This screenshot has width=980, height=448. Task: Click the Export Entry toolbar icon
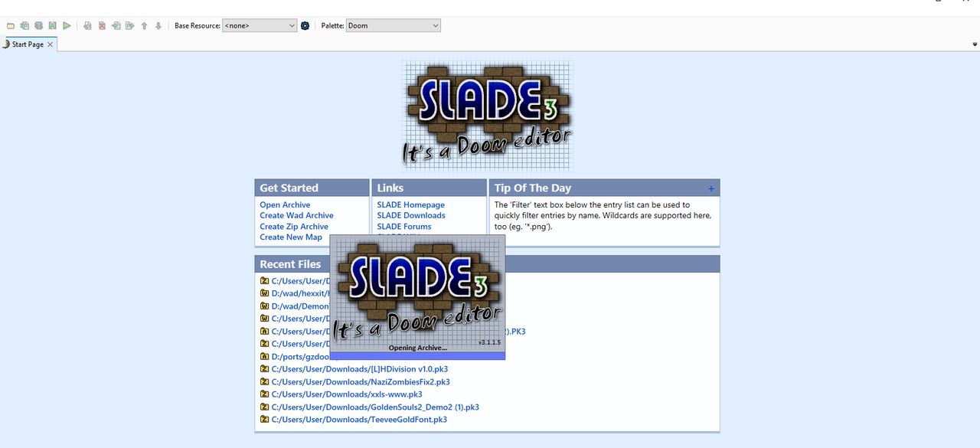129,25
